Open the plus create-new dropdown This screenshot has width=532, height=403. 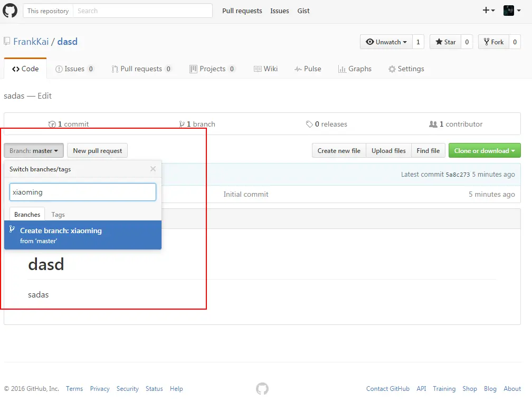[x=489, y=10]
